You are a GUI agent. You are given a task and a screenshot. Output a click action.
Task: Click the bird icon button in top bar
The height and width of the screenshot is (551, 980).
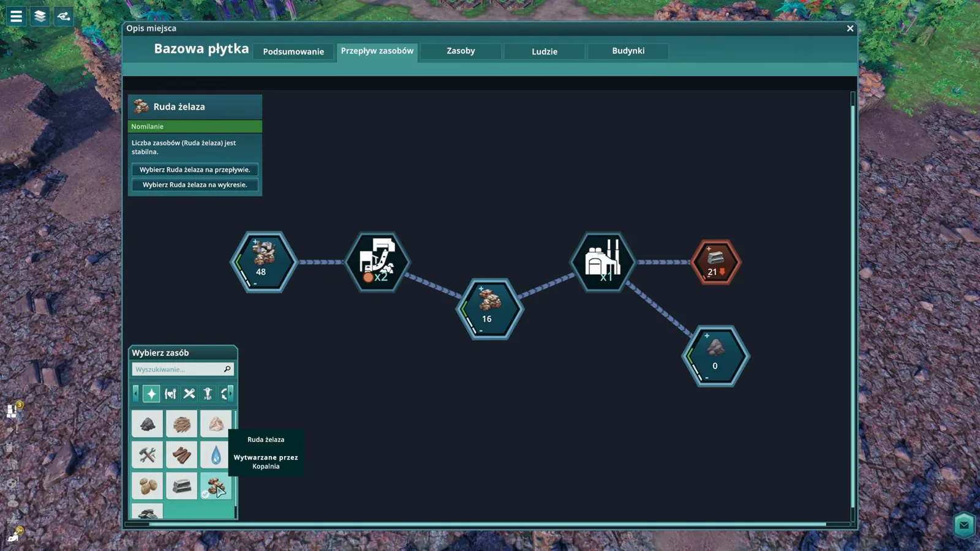tap(64, 16)
